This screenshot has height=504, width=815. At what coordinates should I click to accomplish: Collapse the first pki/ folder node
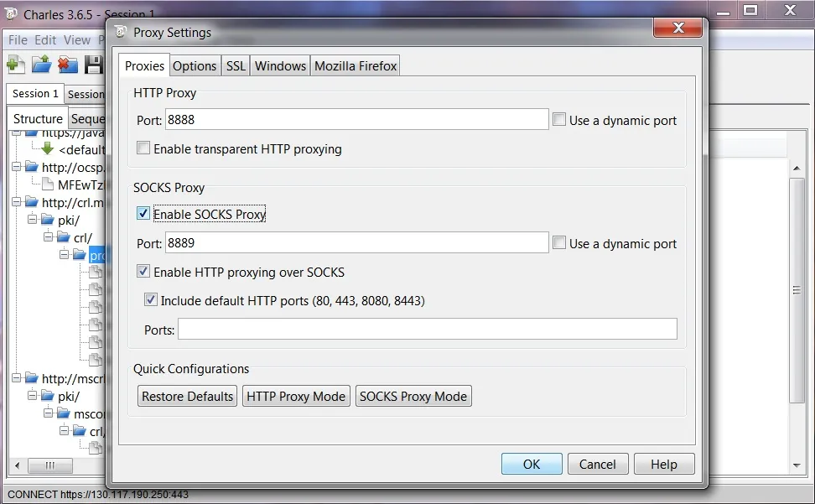click(x=33, y=220)
